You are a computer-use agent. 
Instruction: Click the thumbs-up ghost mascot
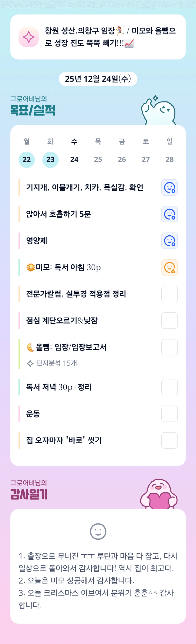pyautogui.click(x=159, y=111)
